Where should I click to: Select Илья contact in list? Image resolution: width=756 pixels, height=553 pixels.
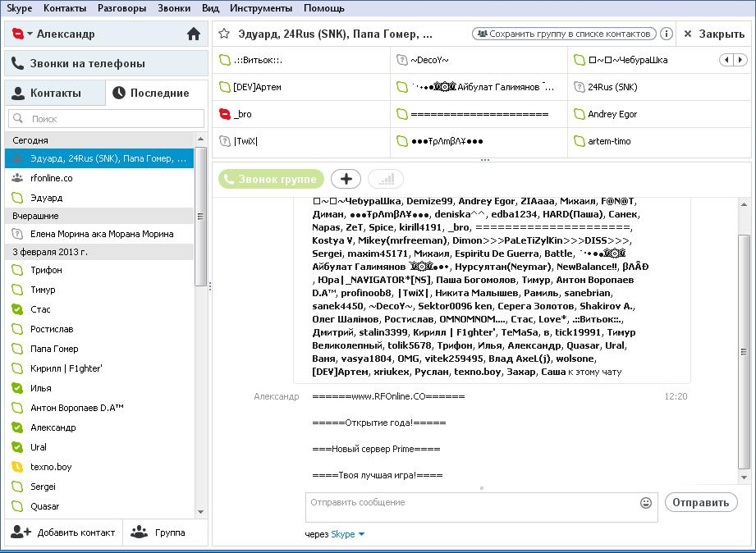tap(99, 388)
